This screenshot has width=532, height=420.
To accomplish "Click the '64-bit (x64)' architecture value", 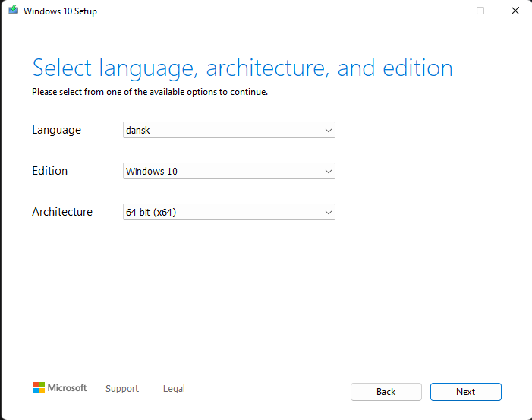I will point(150,213).
